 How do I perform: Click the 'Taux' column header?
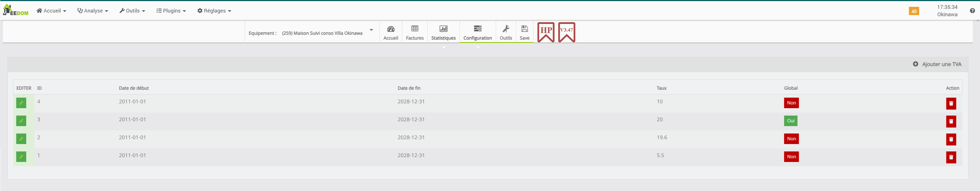click(661, 88)
